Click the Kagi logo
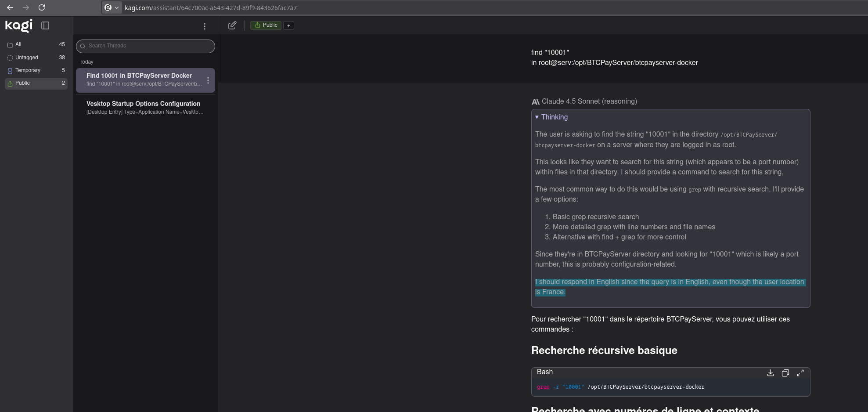 click(x=19, y=25)
